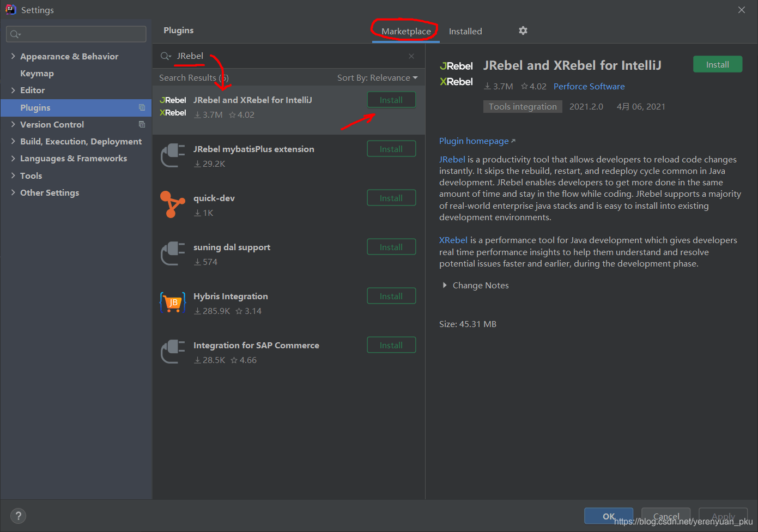
Task: Install the quick-dev plugin
Action: [391, 198]
